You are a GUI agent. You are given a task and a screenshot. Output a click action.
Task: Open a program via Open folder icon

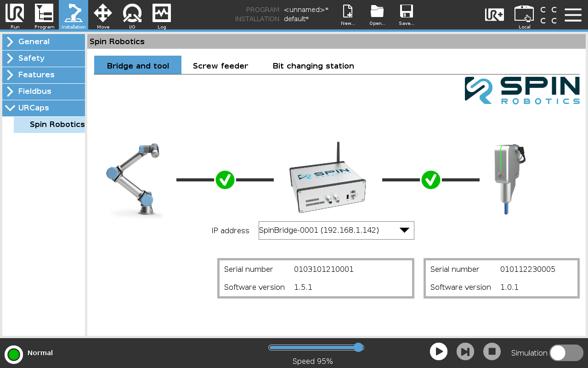377,15
